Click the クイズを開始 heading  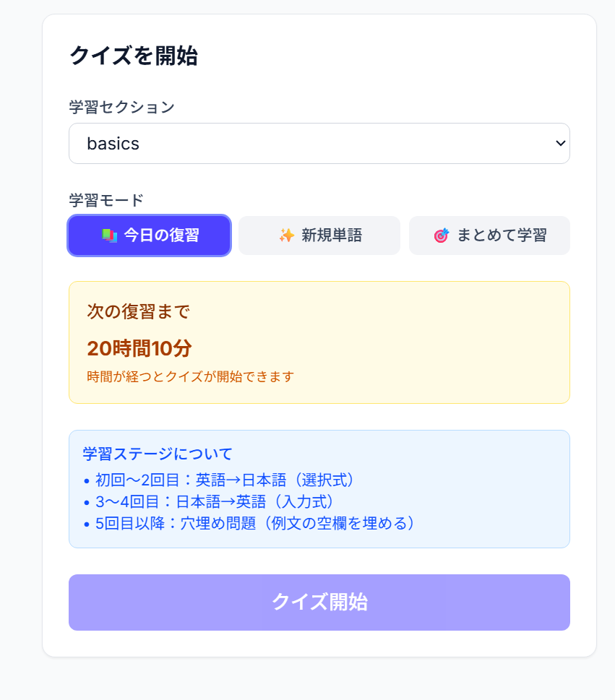point(134,56)
